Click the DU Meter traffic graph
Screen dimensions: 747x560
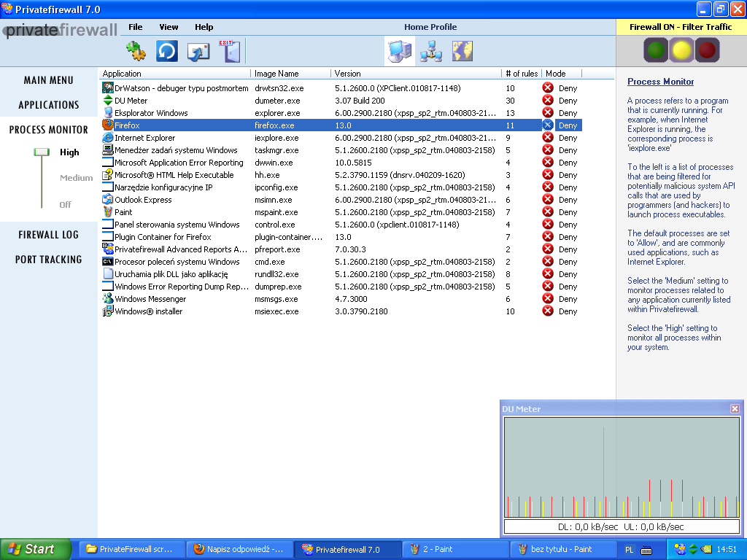(x=622, y=467)
